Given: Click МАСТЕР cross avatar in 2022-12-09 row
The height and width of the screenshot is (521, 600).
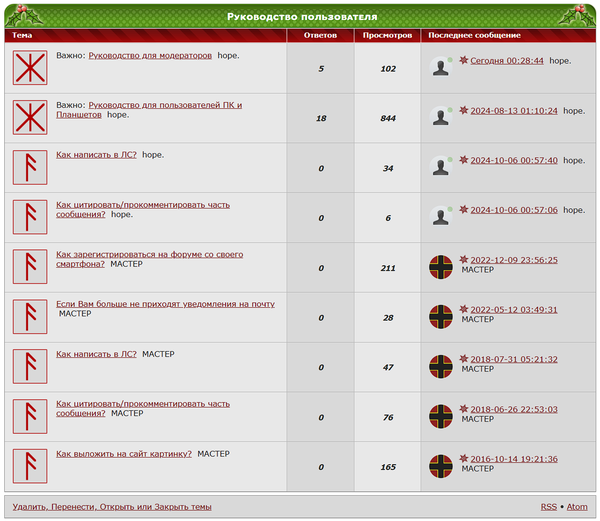Looking at the screenshot, I should point(440,267).
